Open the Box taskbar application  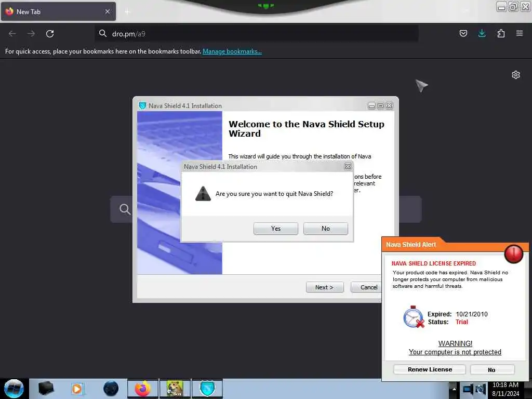175,389
